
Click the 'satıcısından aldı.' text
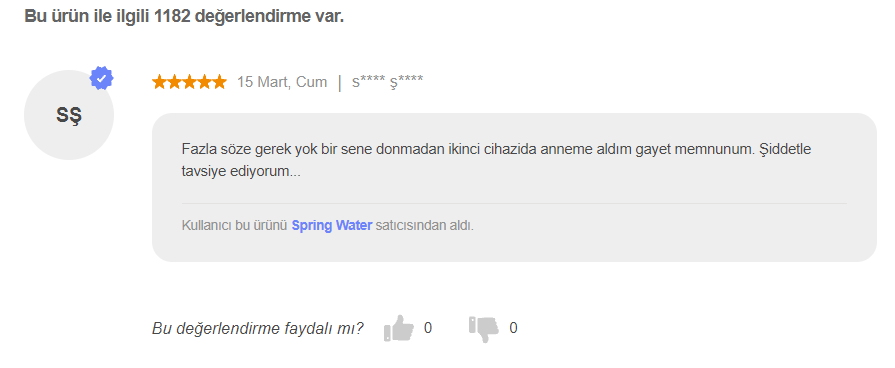(425, 225)
